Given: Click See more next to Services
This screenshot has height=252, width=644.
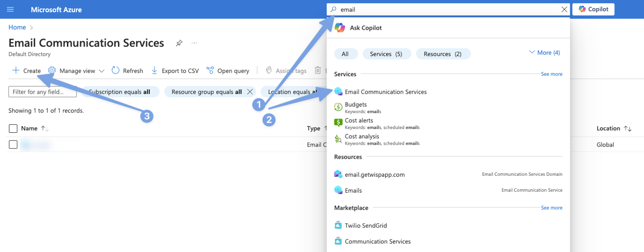Looking at the screenshot, I should click(x=552, y=74).
